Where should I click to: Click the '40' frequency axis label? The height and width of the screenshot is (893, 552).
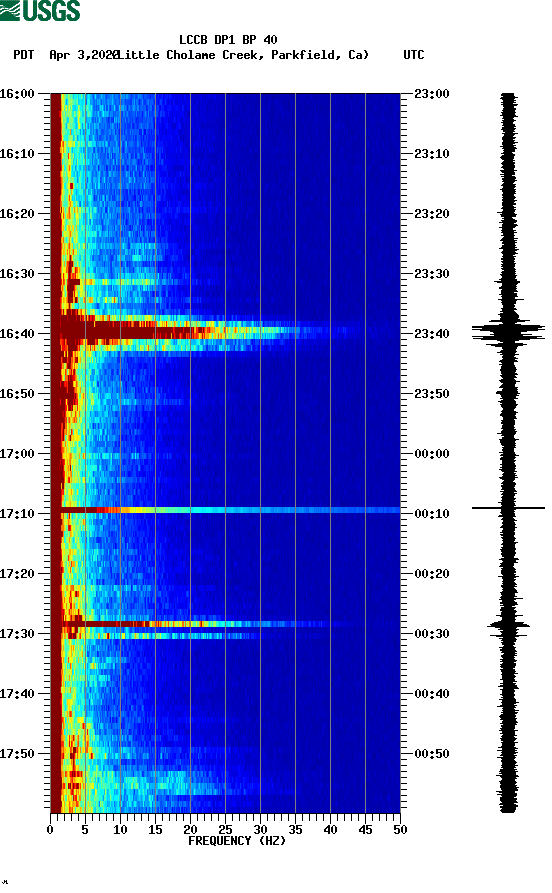[x=330, y=830]
